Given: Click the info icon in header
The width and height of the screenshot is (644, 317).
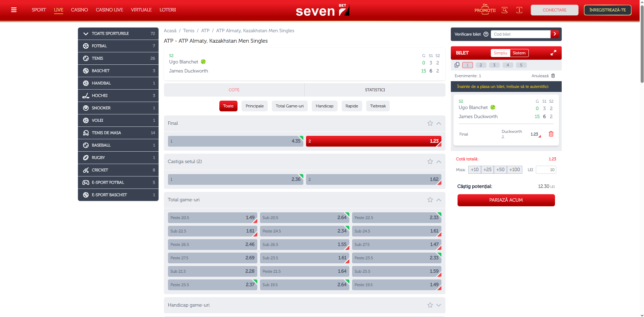Looking at the screenshot, I should (x=519, y=10).
